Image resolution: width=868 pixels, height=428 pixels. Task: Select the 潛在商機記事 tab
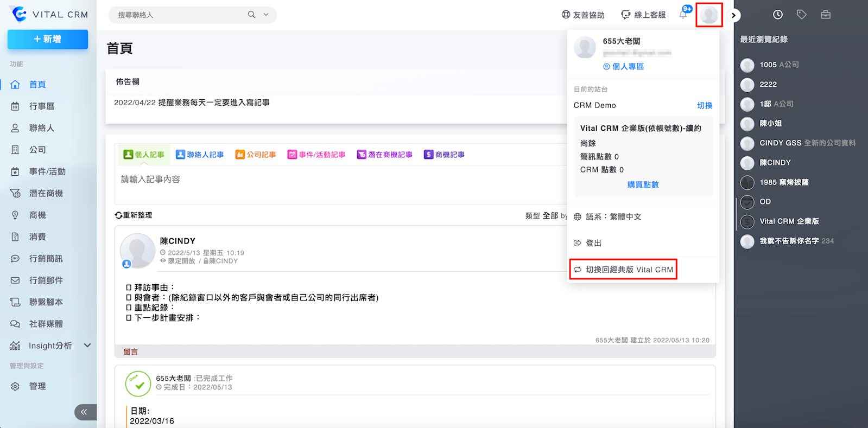(x=385, y=155)
